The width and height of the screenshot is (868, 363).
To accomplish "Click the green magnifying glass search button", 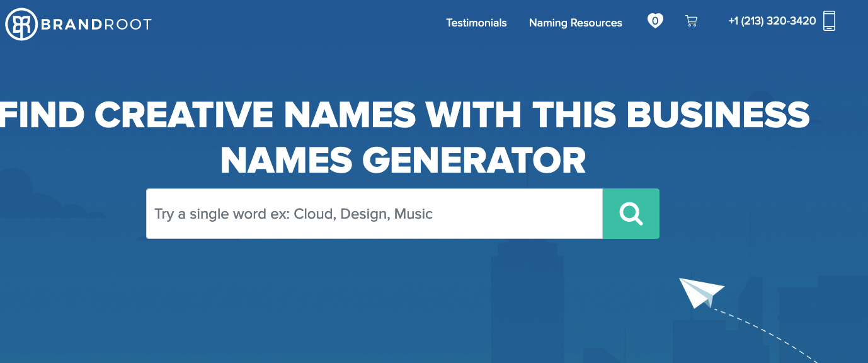I will click(x=631, y=214).
